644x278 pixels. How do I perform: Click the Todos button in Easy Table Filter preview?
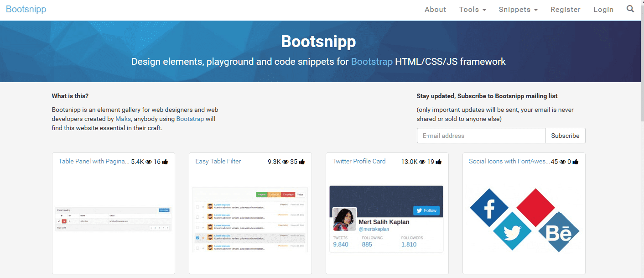(x=300, y=194)
